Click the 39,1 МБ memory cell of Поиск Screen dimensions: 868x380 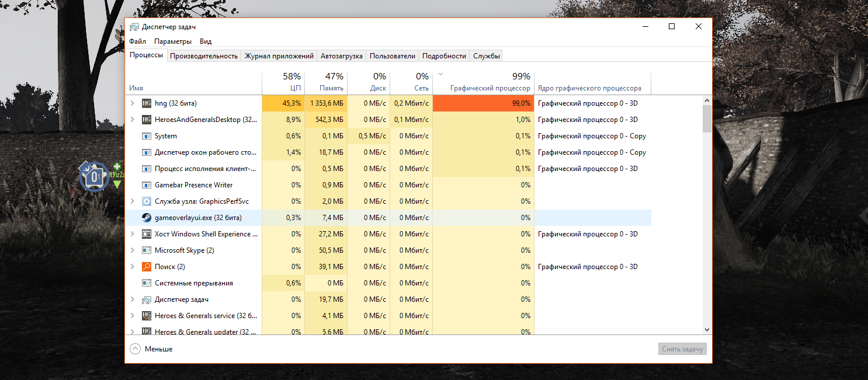pos(325,267)
